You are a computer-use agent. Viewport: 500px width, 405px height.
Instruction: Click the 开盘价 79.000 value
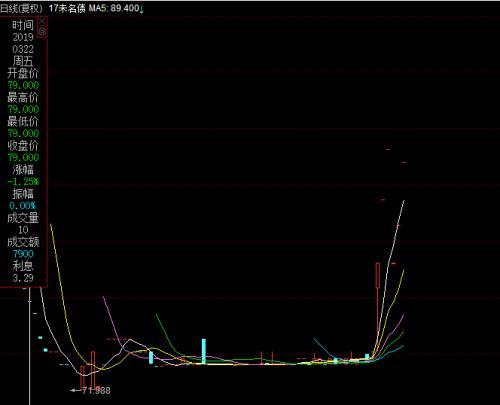23,85
